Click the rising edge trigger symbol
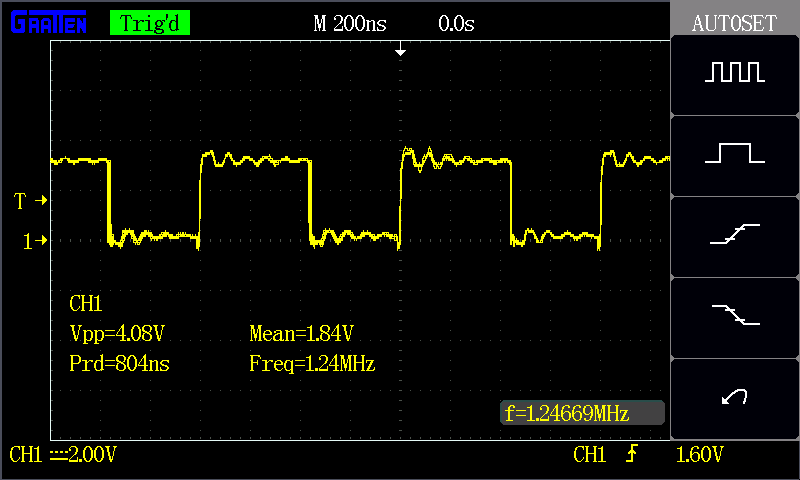 coord(631,455)
